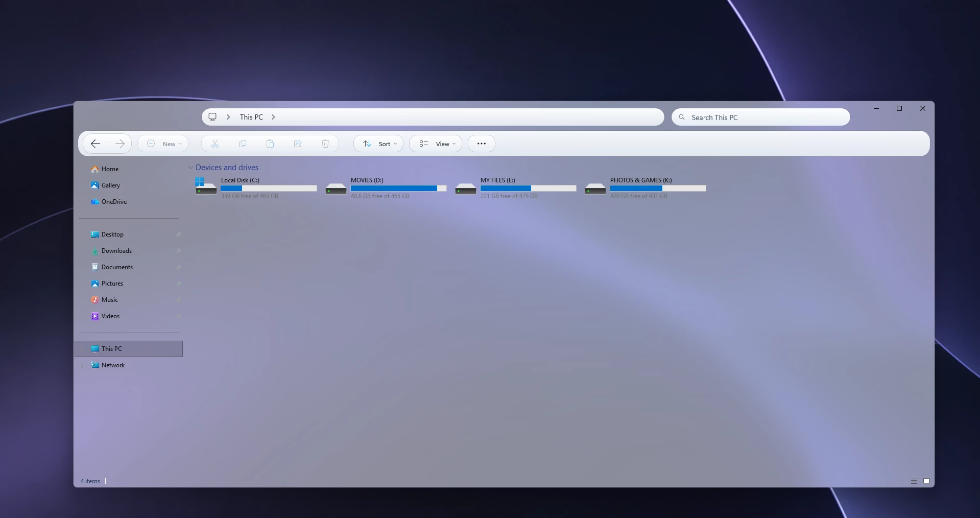Switch to the Details view layout icon
Image resolution: width=980 pixels, height=518 pixels.
[x=914, y=481]
